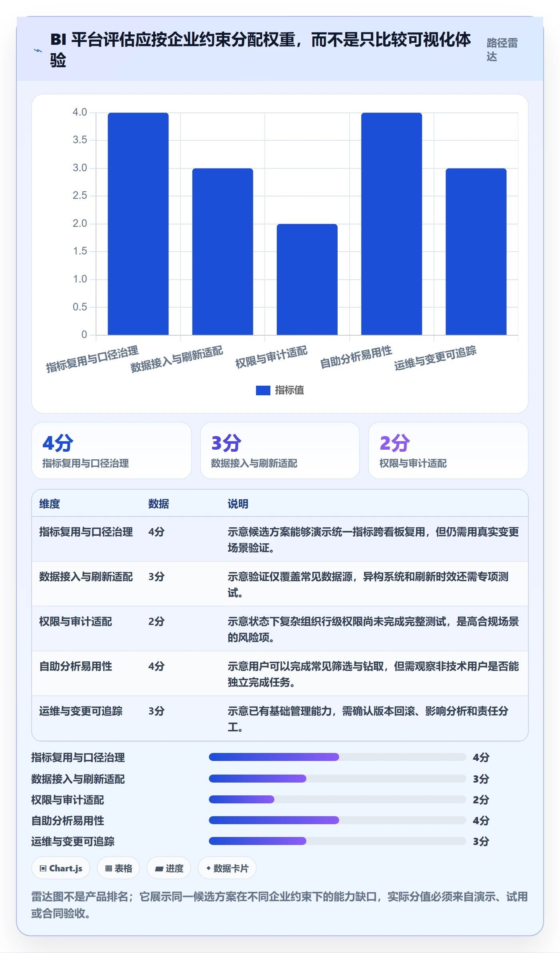The image size is (560, 953).
Task: Click the 数据接入与刷新适配 progress bar
Action: 337,779
